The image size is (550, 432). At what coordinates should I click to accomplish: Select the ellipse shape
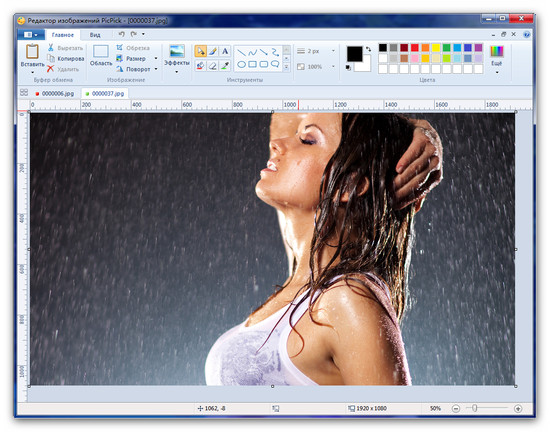click(x=241, y=65)
